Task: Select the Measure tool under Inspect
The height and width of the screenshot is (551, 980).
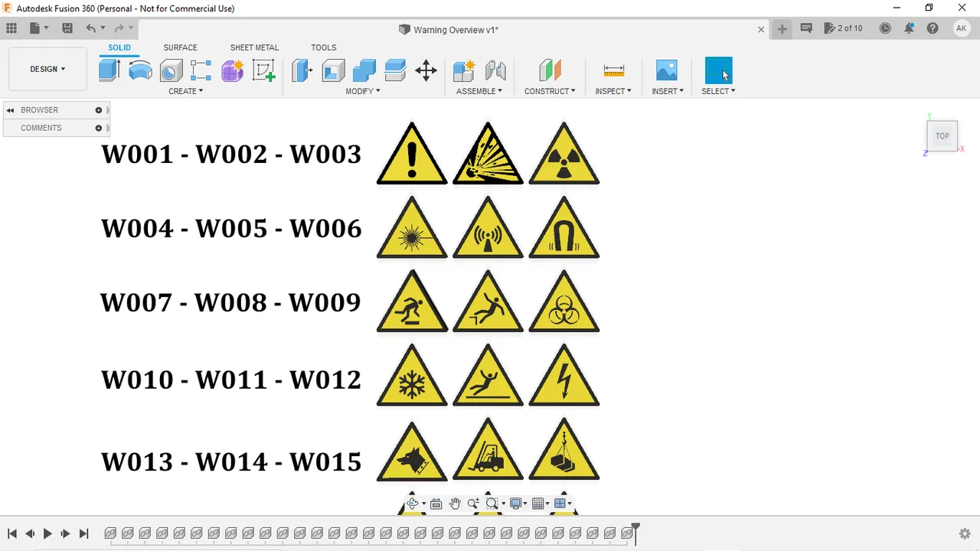Action: tap(613, 70)
